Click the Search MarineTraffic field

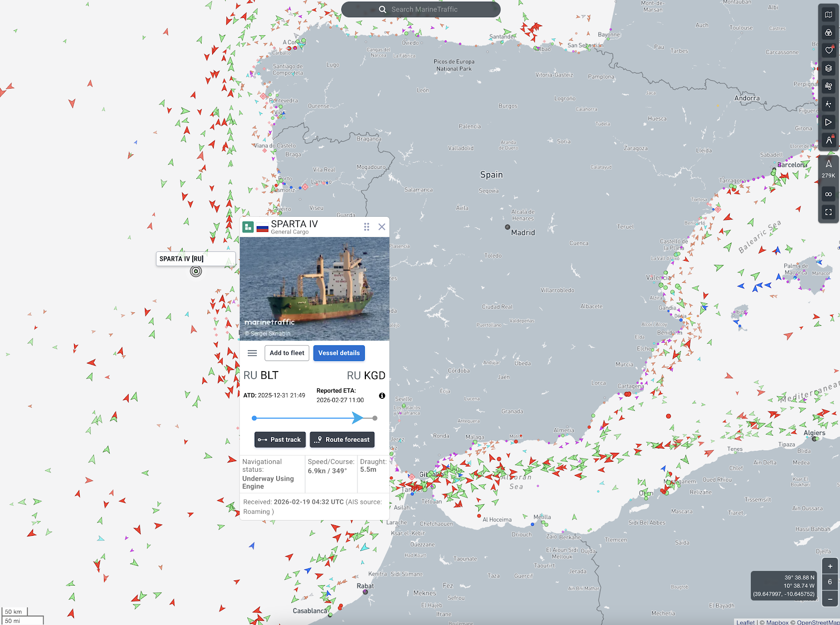click(x=421, y=9)
